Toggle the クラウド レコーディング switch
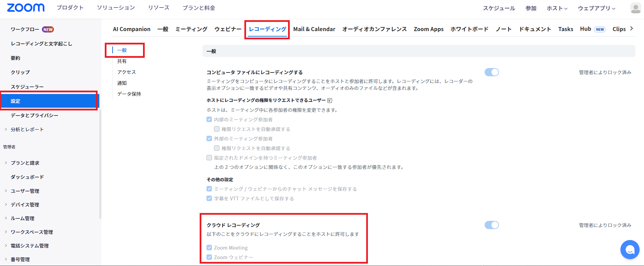Screen dimensions: 644x266 [x=491, y=225]
